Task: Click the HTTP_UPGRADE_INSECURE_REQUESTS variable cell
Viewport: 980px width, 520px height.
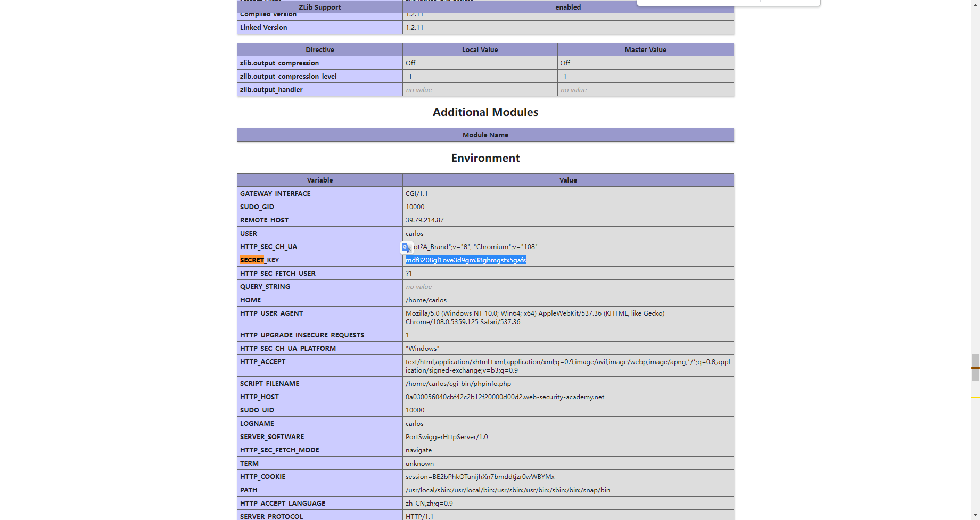Action: [x=320, y=335]
